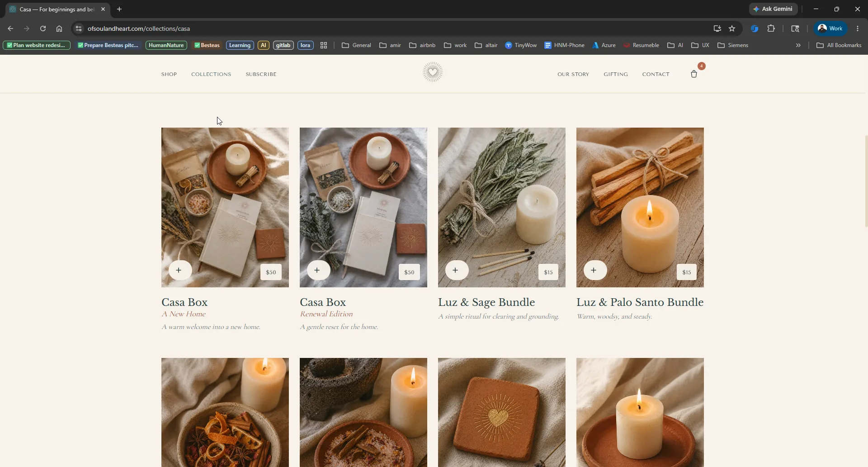The width and height of the screenshot is (868, 467).
Task: Open the COLLECTIONS menu item
Action: coord(211,74)
